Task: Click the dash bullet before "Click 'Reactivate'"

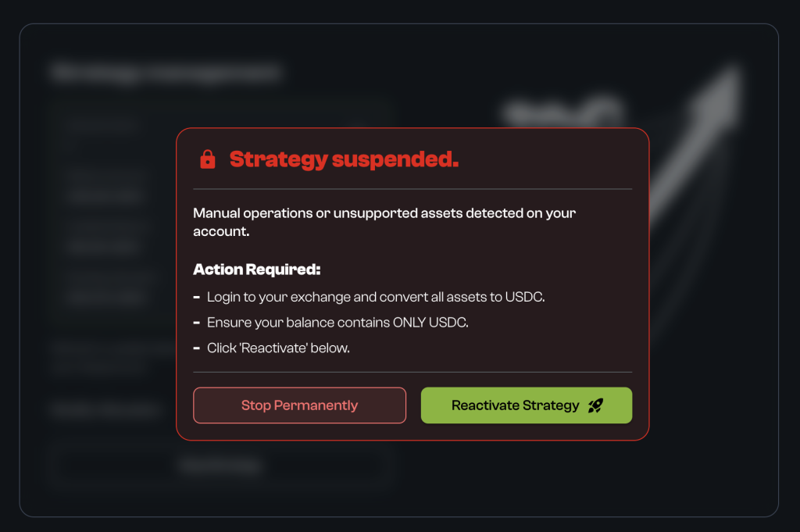Action: pyautogui.click(x=197, y=348)
